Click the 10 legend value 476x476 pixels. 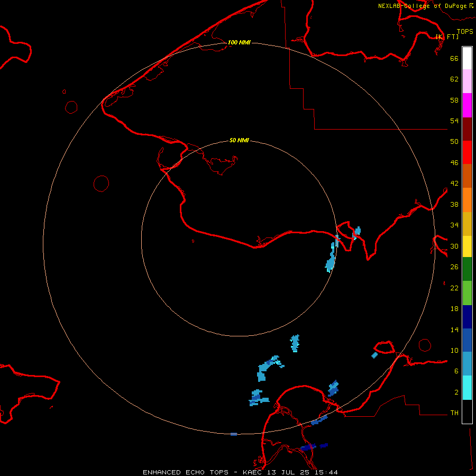[x=454, y=350]
